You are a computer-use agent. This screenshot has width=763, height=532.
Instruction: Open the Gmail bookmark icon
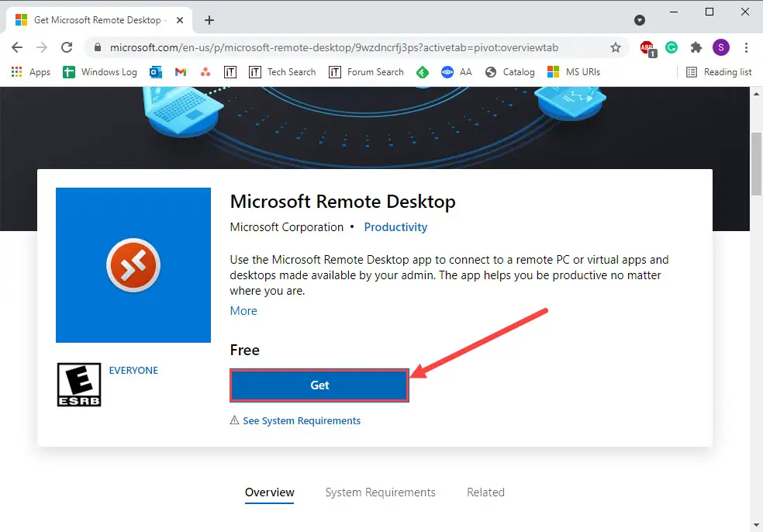[181, 72]
